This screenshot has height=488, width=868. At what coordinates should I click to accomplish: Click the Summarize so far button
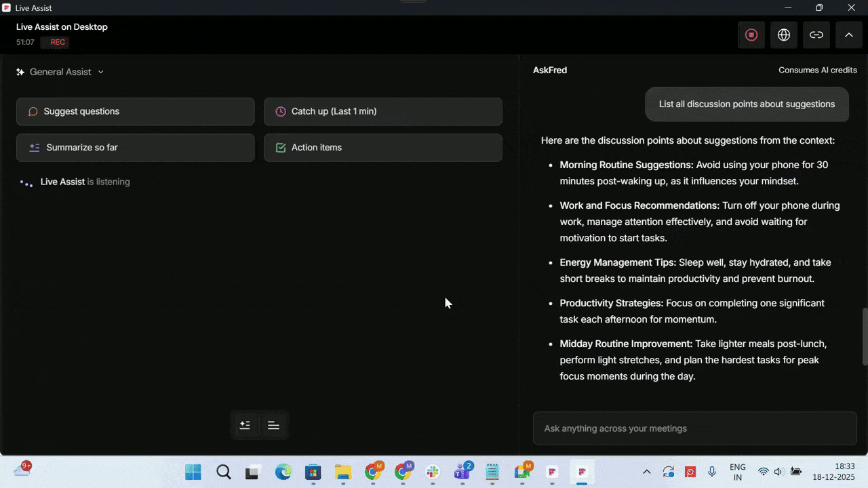135,147
